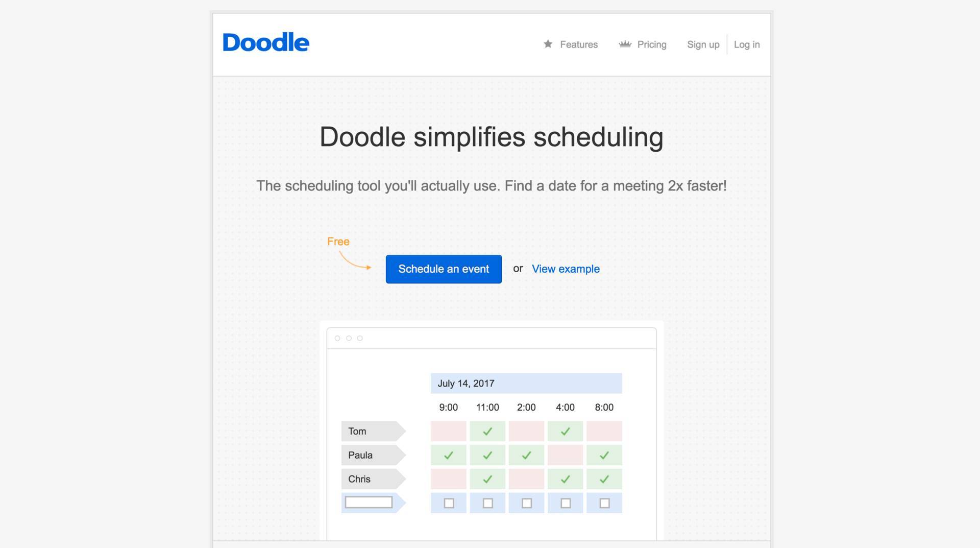The image size is (980, 548).
Task: Click Chris's green checkmark under 4:00
Action: point(565,480)
